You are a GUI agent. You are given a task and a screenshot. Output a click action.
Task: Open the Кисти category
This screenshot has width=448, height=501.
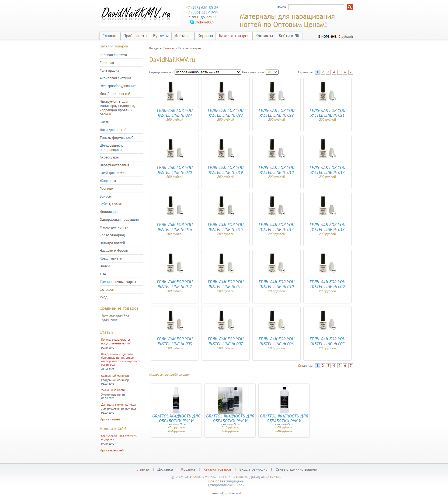pos(104,122)
